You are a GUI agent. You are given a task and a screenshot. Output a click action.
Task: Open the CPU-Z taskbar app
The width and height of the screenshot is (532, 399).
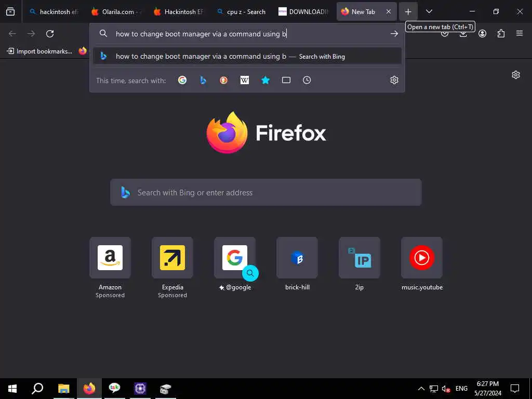click(140, 389)
